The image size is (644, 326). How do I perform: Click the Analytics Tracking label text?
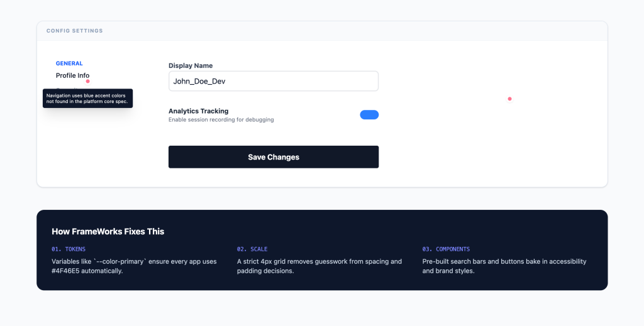coord(198,111)
